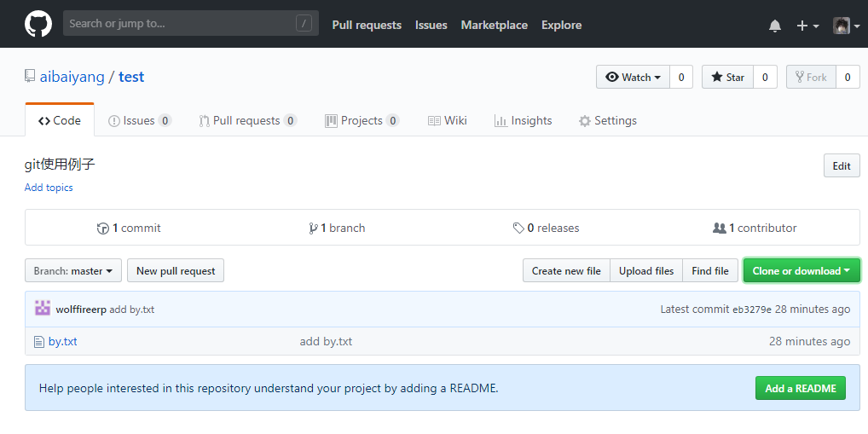
Task: View the 1 contributor link
Action: tap(755, 228)
